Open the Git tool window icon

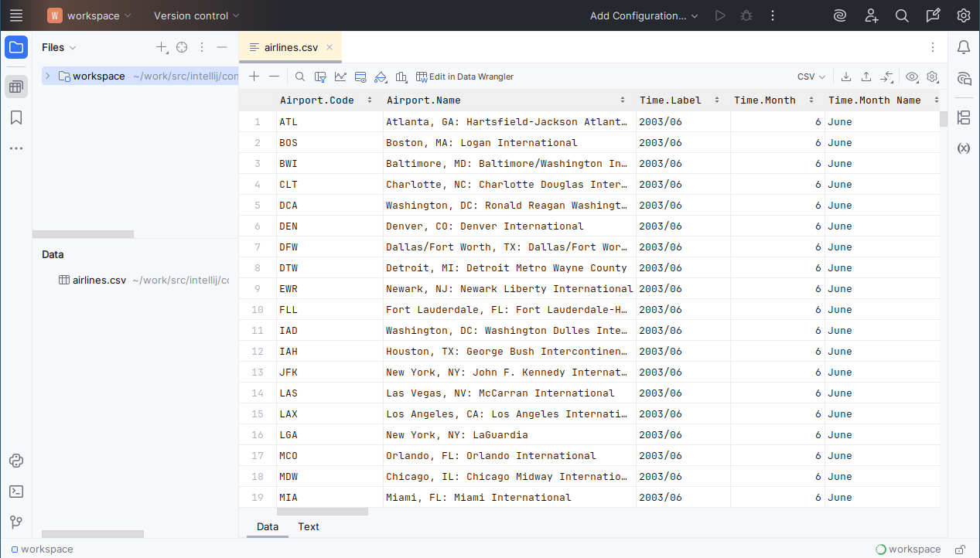click(x=16, y=522)
